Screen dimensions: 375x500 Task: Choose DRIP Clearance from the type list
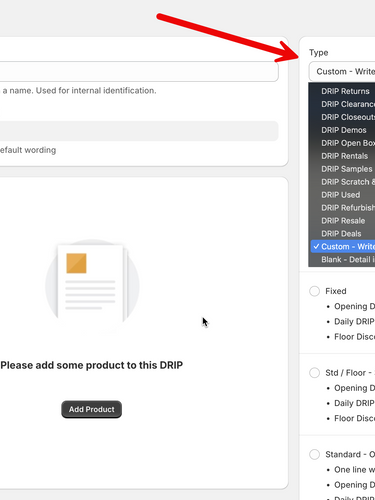(342, 104)
